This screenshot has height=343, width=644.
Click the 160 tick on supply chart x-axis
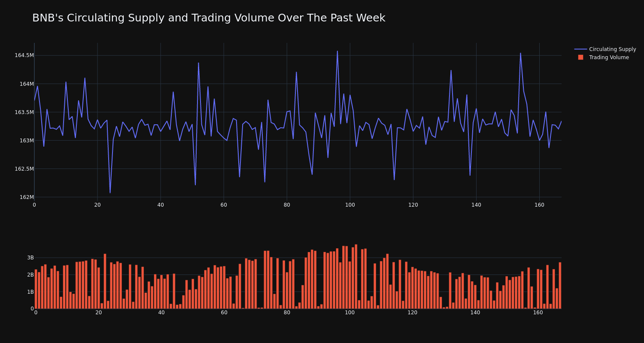pyautogui.click(x=539, y=205)
